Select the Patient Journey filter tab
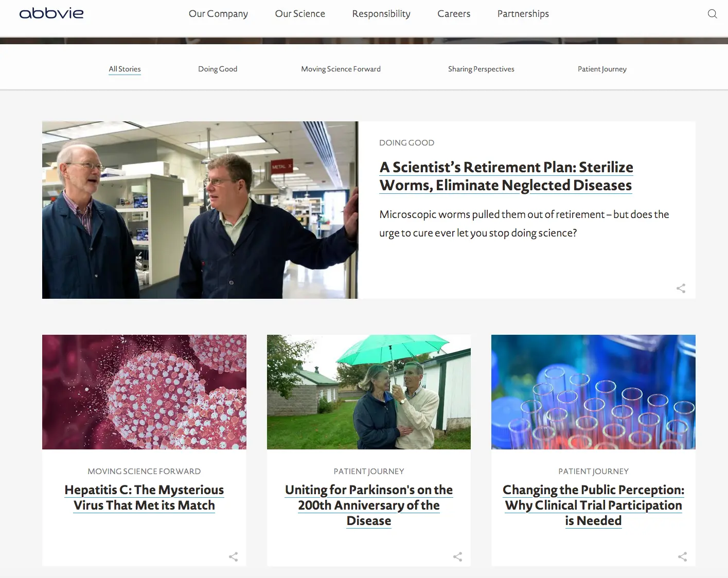 (602, 69)
